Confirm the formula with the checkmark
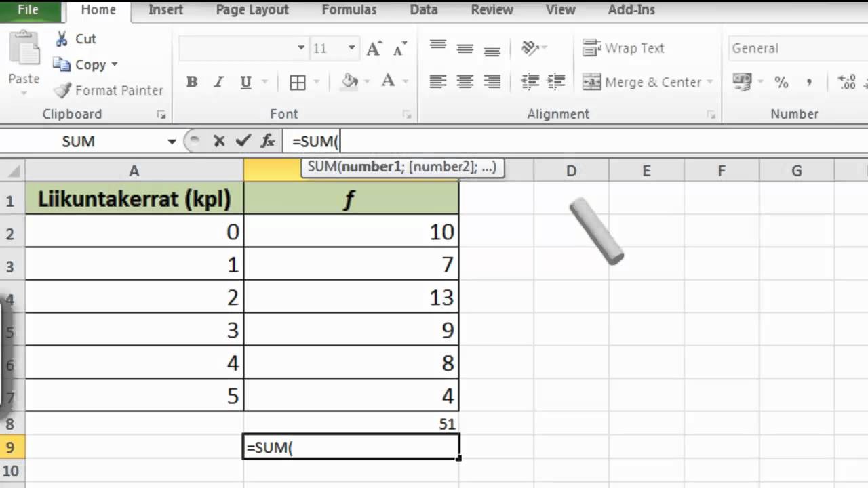This screenshot has width=868, height=488. coord(243,141)
